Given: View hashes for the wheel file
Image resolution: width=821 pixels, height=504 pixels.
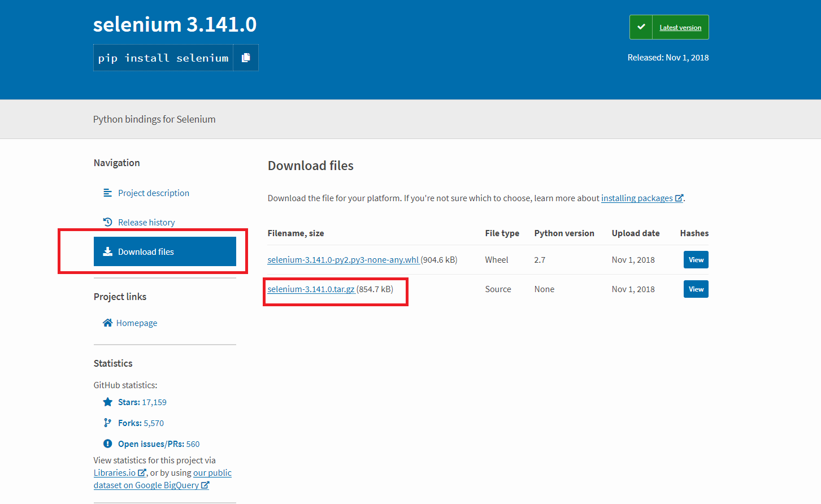Looking at the screenshot, I should pyautogui.click(x=696, y=259).
